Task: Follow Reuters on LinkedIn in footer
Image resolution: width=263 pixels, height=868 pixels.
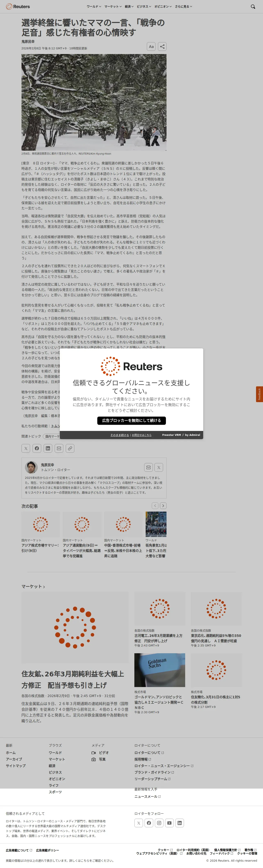Action: (180, 823)
